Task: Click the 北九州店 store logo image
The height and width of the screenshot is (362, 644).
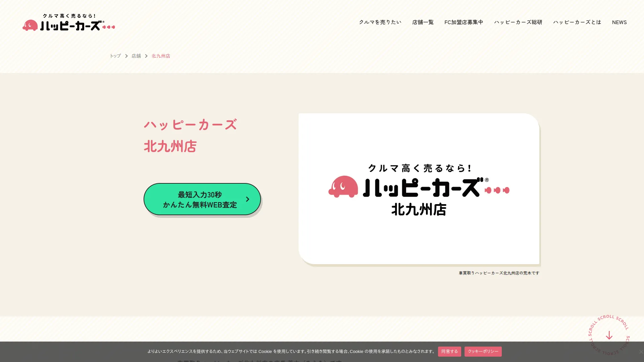Action: coord(419,189)
